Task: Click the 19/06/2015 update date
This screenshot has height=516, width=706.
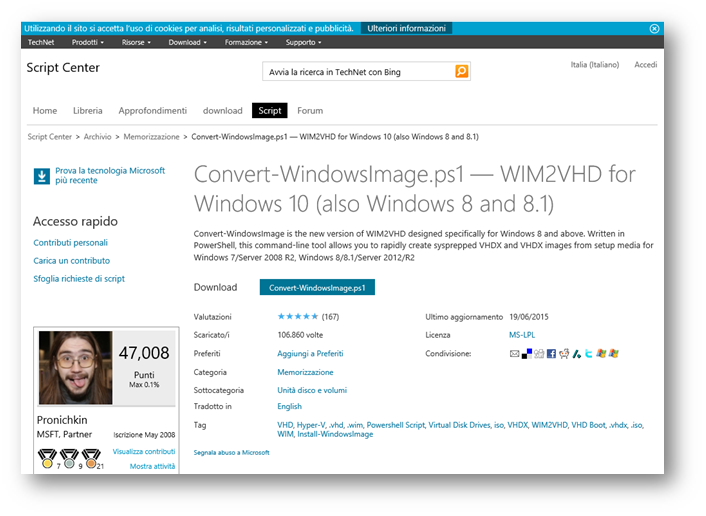Action: [529, 317]
